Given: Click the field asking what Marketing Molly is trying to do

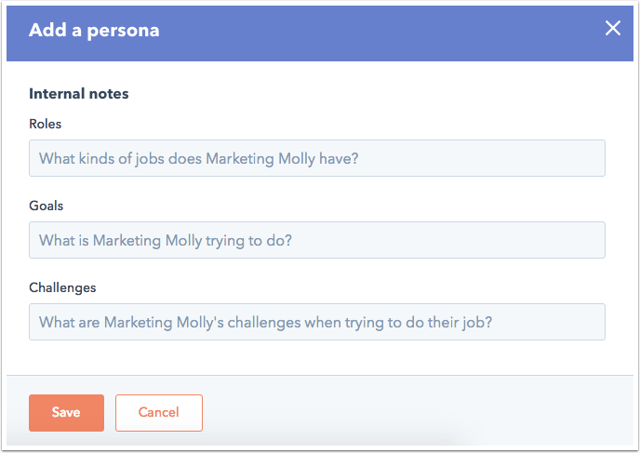Looking at the screenshot, I should coord(317,240).
